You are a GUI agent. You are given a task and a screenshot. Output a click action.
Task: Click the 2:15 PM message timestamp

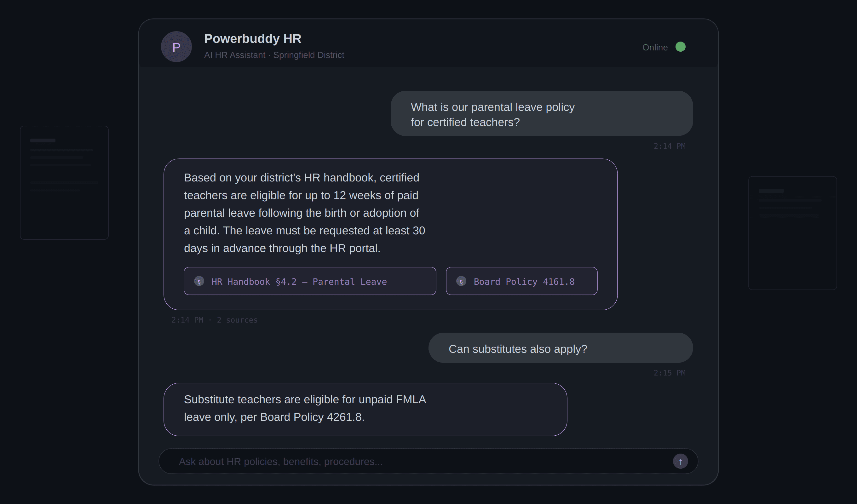tap(669, 373)
